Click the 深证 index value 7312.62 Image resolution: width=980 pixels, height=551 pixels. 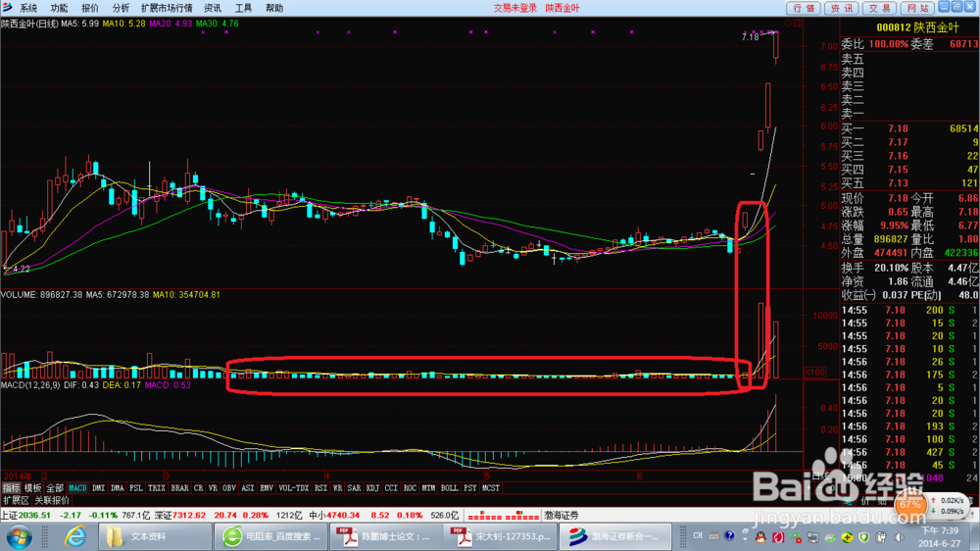tap(189, 516)
